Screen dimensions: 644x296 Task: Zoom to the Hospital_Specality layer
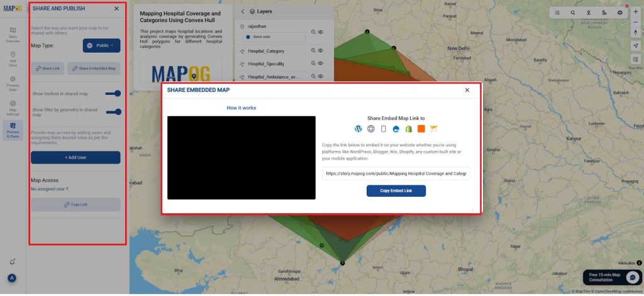coord(313,63)
